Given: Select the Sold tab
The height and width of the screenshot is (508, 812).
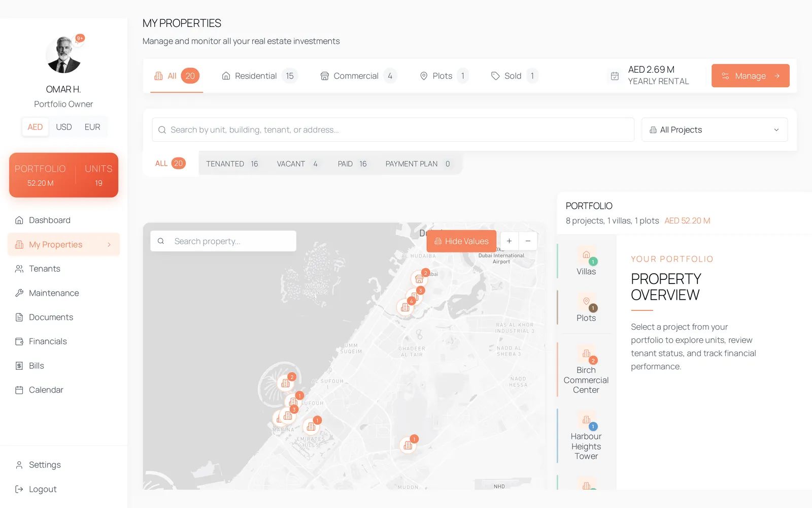Looking at the screenshot, I should (514, 76).
